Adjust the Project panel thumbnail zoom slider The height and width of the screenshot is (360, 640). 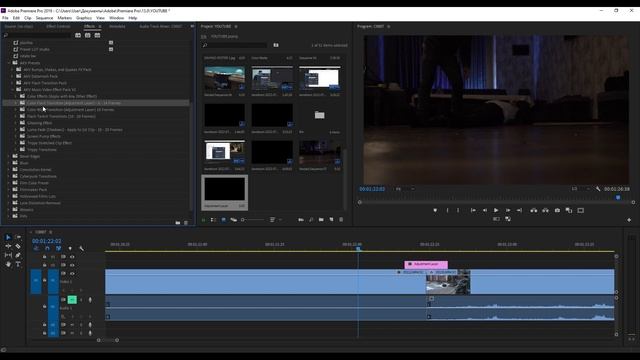[252, 220]
